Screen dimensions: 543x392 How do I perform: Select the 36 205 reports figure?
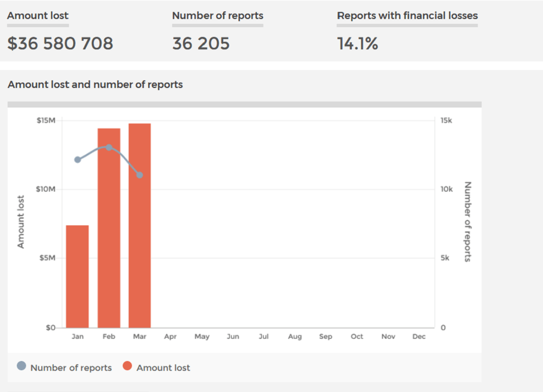pyautogui.click(x=201, y=43)
